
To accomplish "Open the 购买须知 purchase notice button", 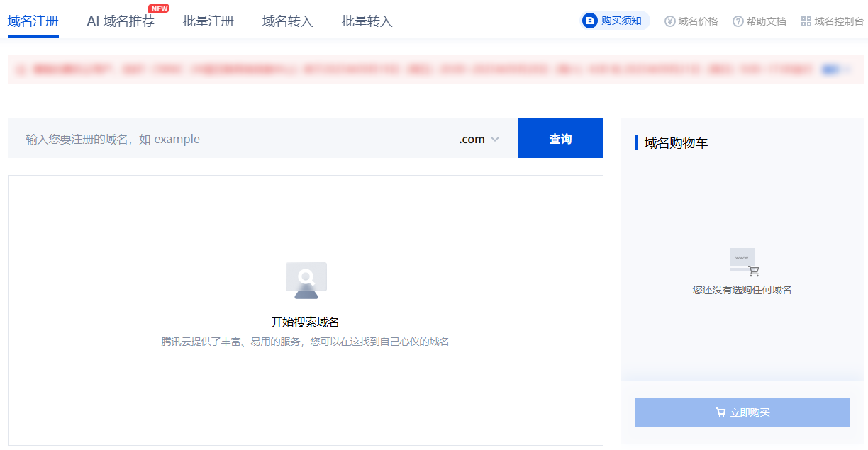I will click(615, 21).
